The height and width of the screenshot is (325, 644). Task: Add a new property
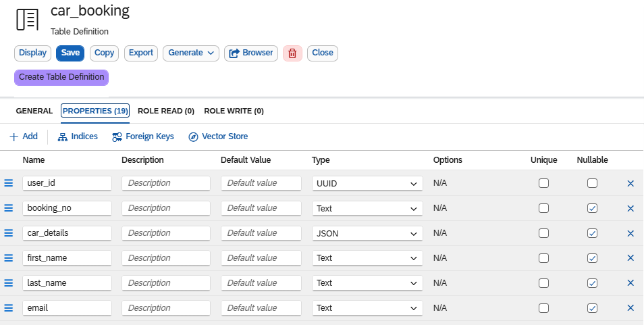[x=24, y=136]
